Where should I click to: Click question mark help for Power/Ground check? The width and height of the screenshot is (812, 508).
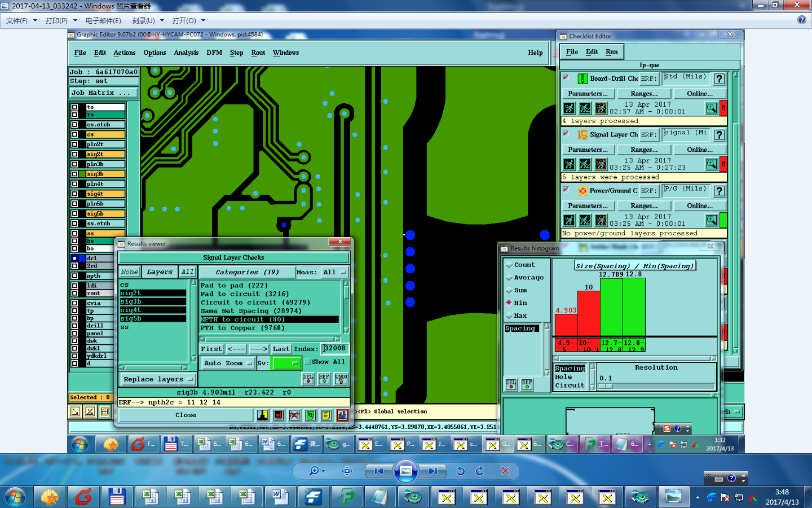coord(720,191)
